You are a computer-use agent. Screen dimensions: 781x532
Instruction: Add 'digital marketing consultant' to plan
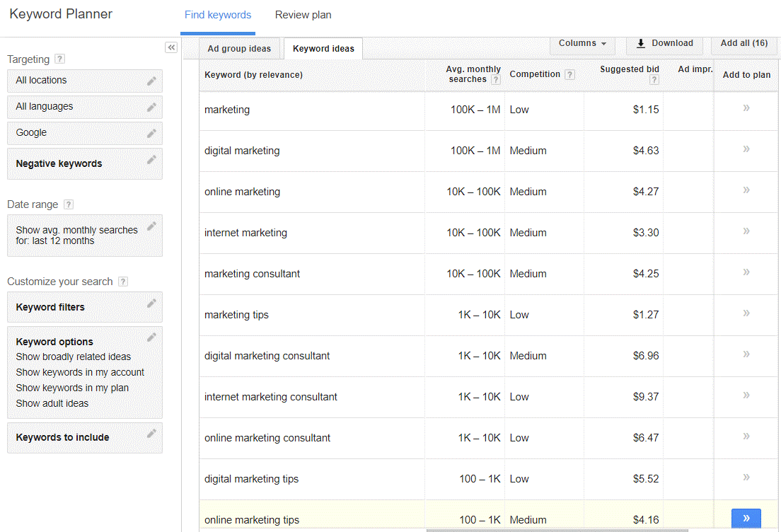tap(746, 354)
